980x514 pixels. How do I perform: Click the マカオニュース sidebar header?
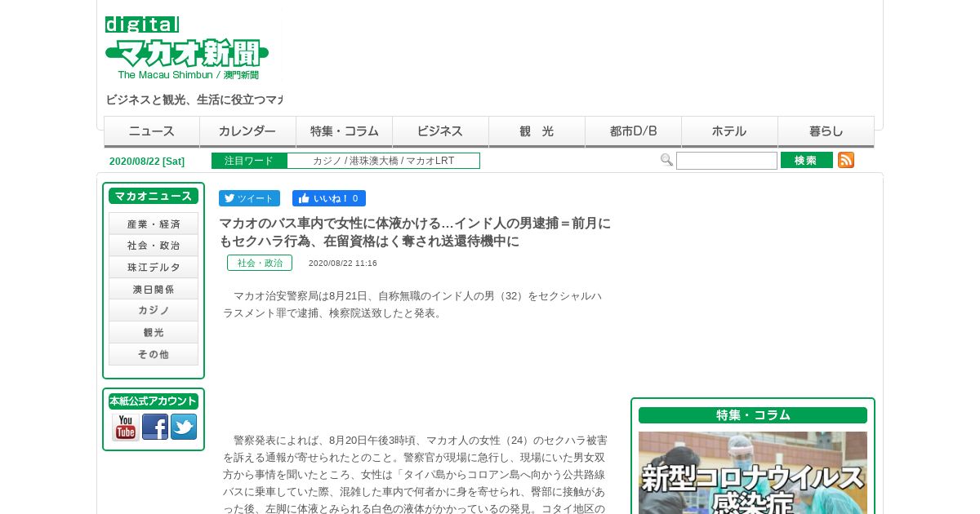click(x=154, y=196)
